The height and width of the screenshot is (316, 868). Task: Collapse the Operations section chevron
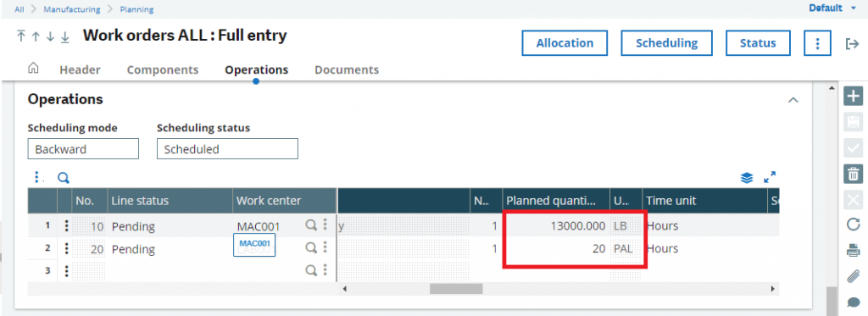(793, 100)
